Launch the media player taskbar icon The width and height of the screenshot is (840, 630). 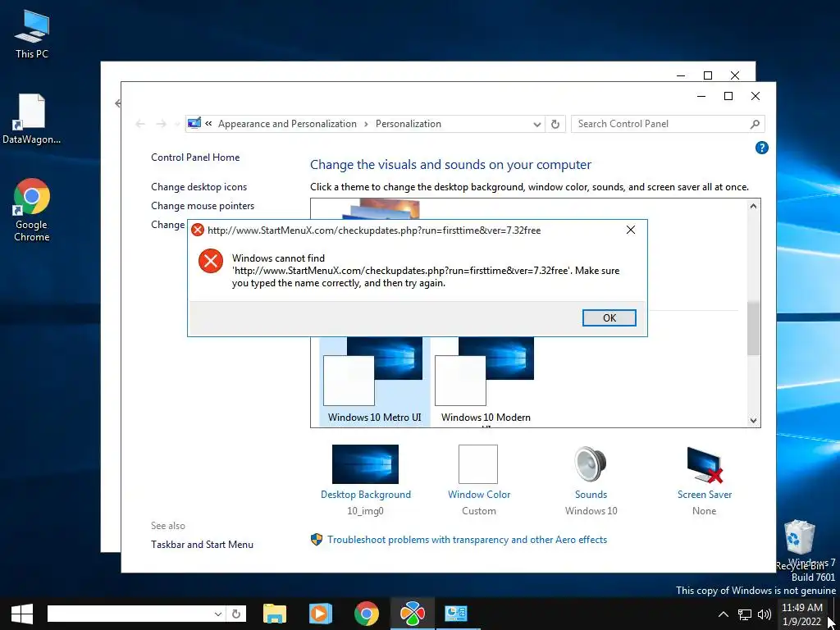pyautogui.click(x=321, y=614)
